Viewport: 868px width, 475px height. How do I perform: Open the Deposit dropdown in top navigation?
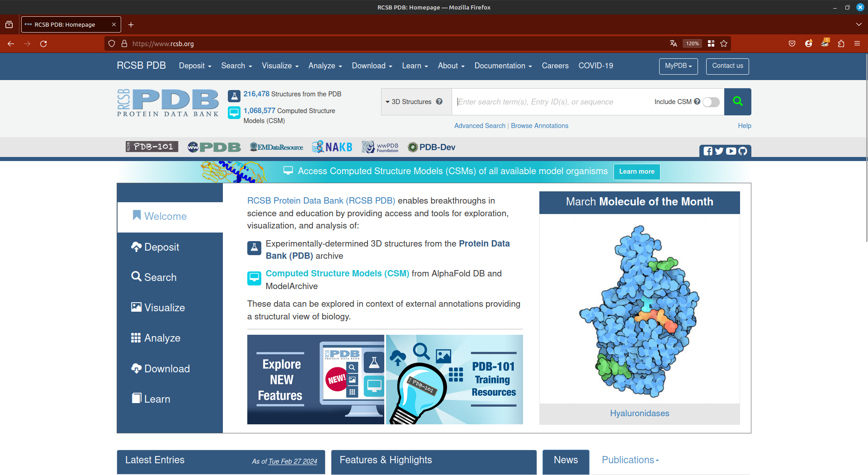[x=195, y=66]
